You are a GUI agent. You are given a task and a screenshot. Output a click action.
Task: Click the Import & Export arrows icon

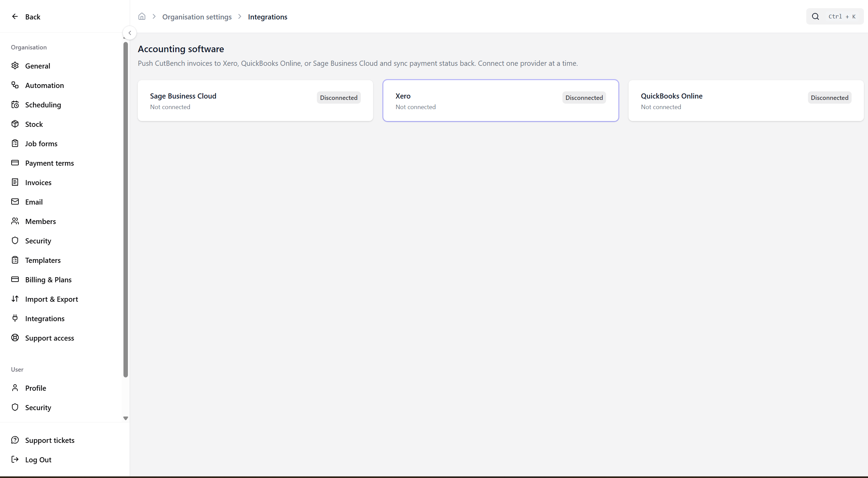pos(15,299)
